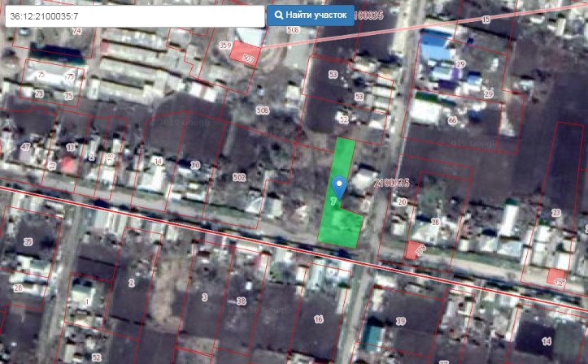
Task: Select parcel 2 in the lower left
Action: point(132,282)
